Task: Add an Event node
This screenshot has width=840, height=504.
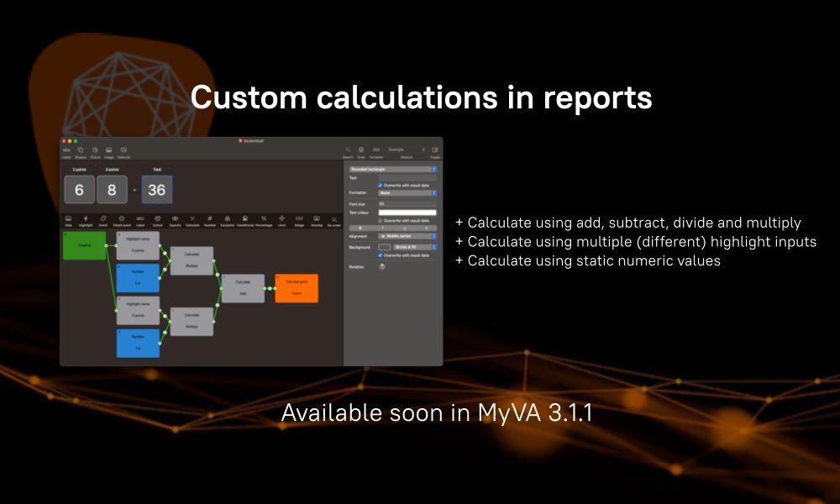Action: 103,221
